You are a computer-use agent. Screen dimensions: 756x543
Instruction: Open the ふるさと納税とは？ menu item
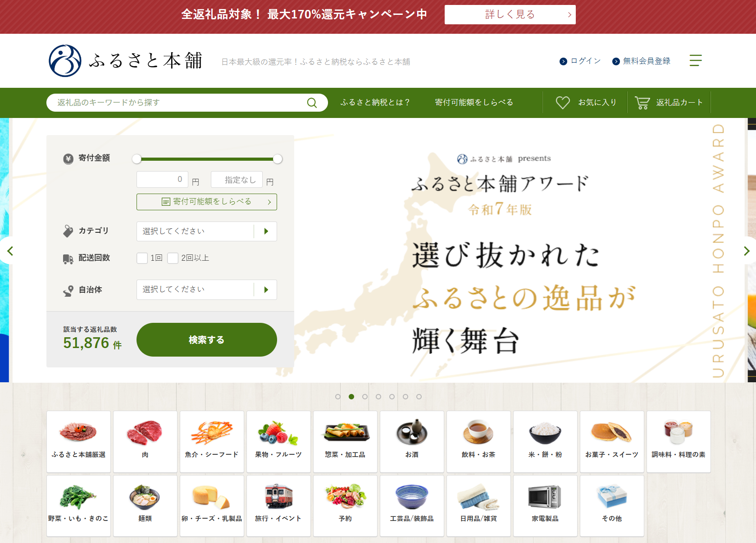pos(375,102)
